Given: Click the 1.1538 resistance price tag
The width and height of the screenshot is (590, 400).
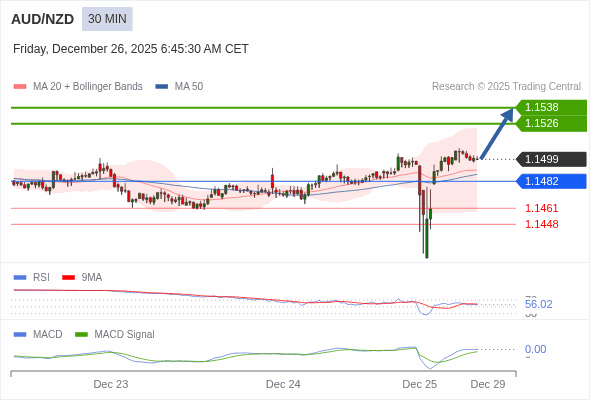Looking at the screenshot, I should tap(551, 107).
